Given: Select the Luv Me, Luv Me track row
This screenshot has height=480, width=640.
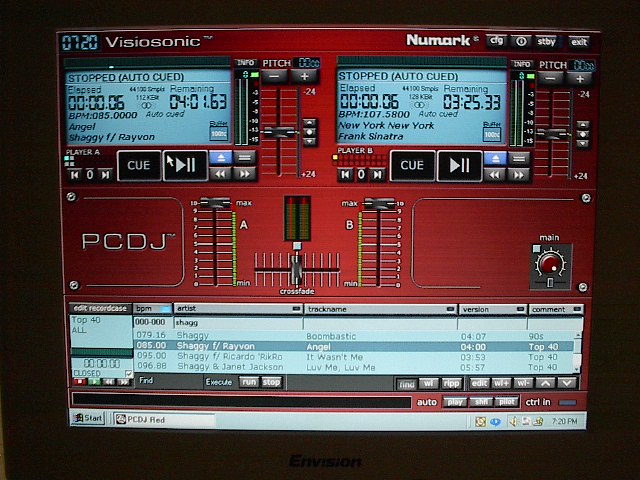Looking at the screenshot, I should tap(353, 367).
